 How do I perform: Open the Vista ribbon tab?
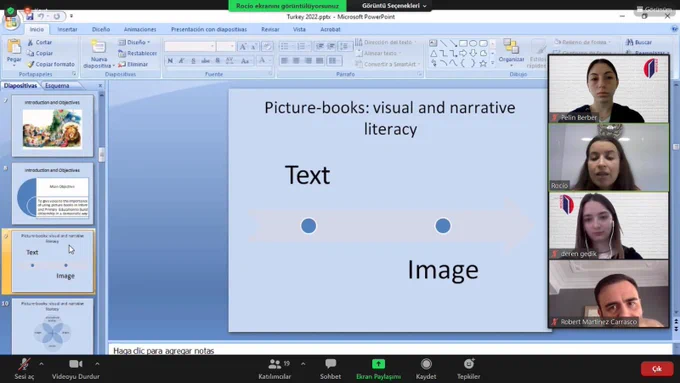pos(299,29)
